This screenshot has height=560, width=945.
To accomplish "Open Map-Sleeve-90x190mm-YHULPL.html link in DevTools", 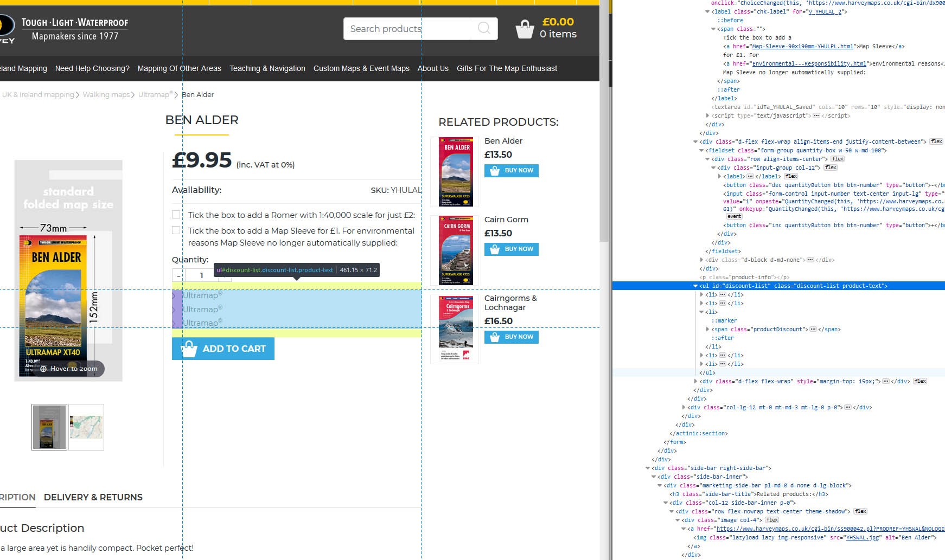I will click(x=802, y=46).
